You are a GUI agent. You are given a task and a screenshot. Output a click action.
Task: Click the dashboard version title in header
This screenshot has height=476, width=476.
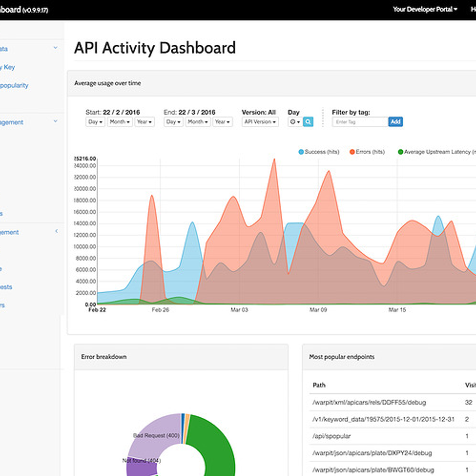click(x=24, y=10)
